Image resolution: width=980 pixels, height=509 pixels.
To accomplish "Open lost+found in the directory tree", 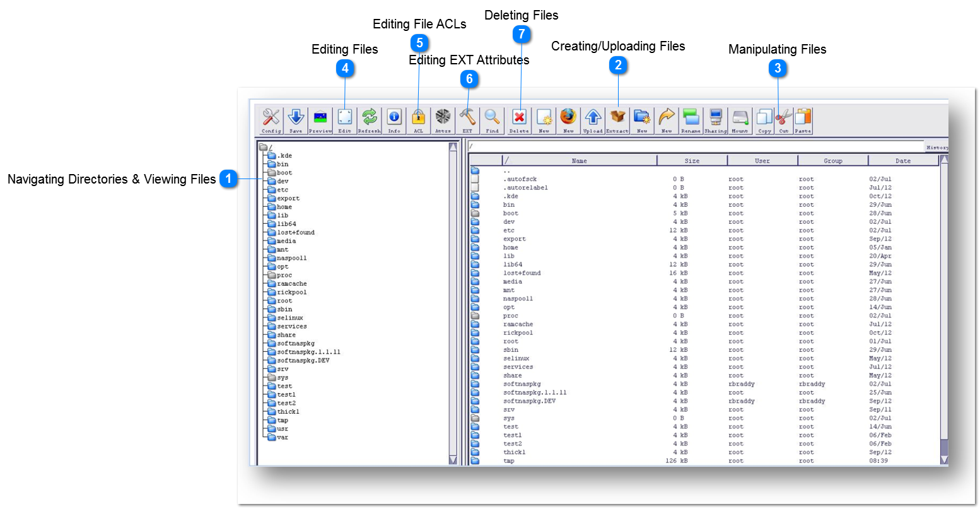I will pos(291,232).
